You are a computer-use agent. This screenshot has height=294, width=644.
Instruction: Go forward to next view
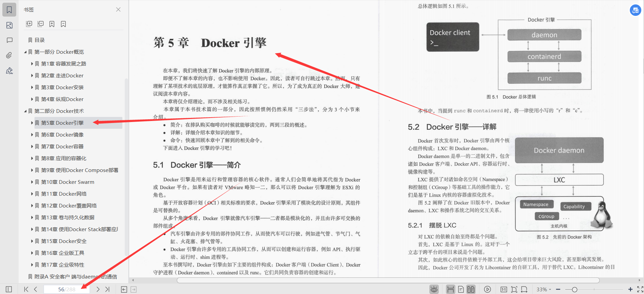point(134,289)
